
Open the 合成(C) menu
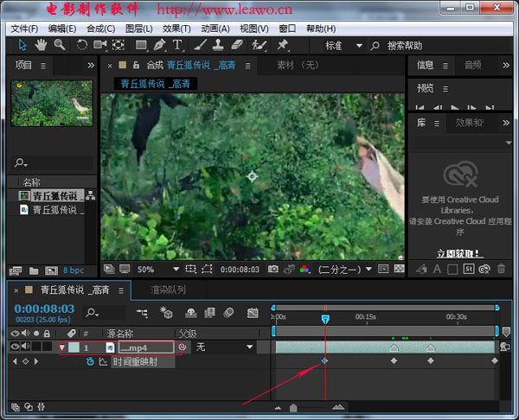101,29
